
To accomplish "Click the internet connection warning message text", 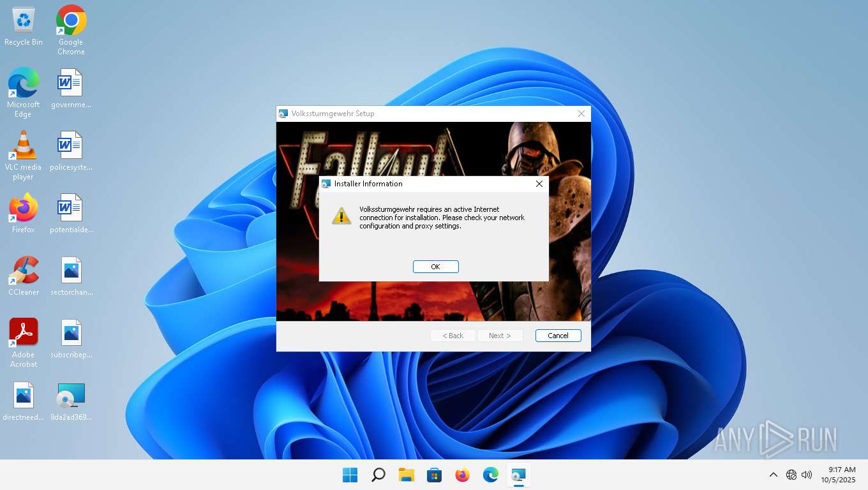I will tap(442, 218).
